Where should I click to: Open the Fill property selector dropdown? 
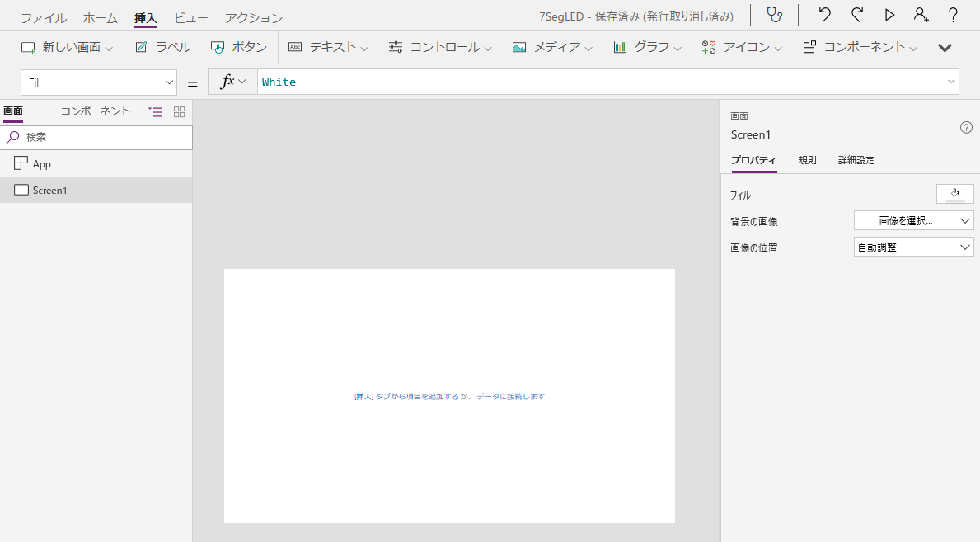99,82
